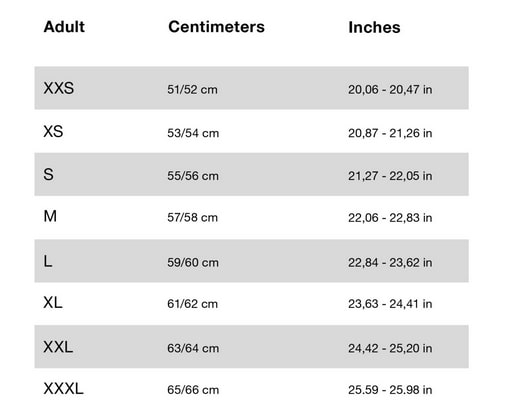Click the Adult column header
The height and width of the screenshot is (417, 510).
[64, 27]
